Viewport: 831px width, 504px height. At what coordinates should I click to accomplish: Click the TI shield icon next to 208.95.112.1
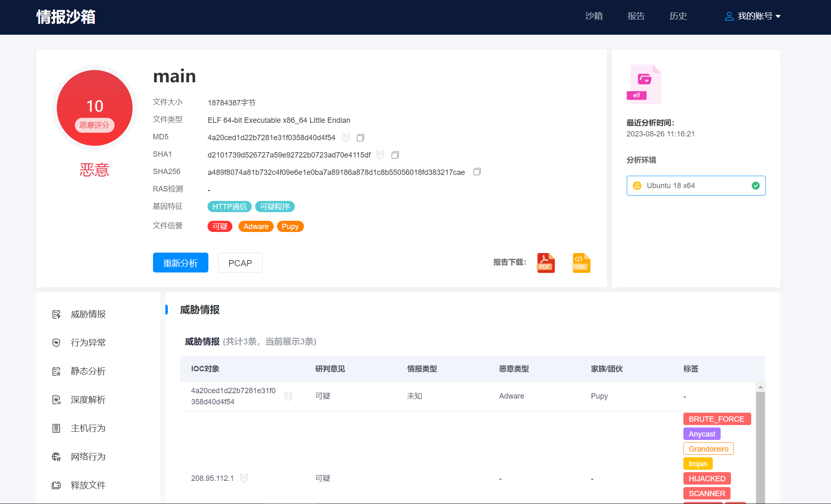click(244, 478)
